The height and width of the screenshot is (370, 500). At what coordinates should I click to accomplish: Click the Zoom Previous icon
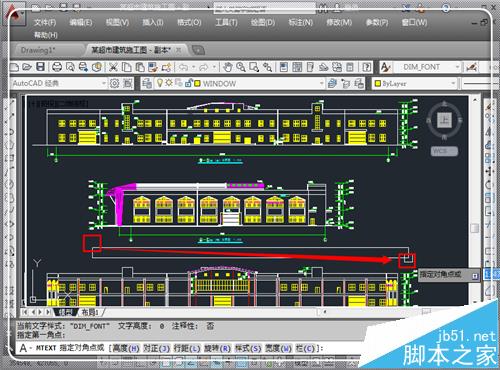coord(267,67)
